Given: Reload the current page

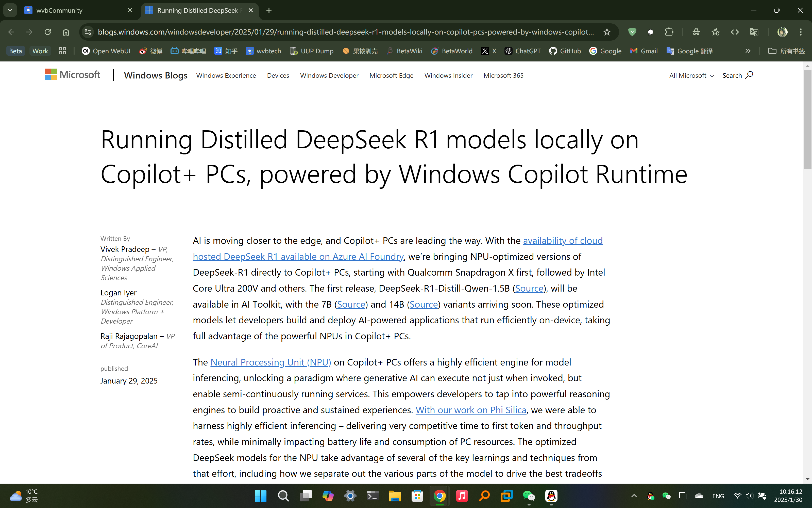Looking at the screenshot, I should pyautogui.click(x=48, y=32).
